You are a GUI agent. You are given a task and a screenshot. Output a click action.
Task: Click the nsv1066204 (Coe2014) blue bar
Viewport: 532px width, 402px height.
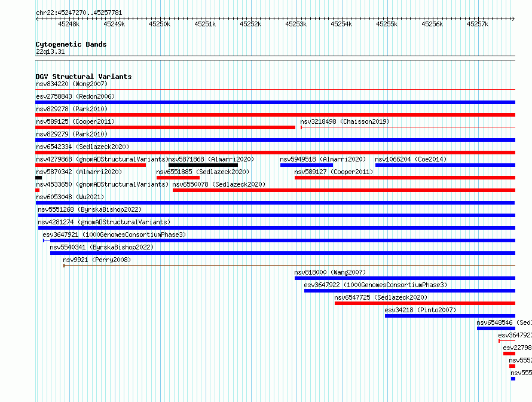445,165
